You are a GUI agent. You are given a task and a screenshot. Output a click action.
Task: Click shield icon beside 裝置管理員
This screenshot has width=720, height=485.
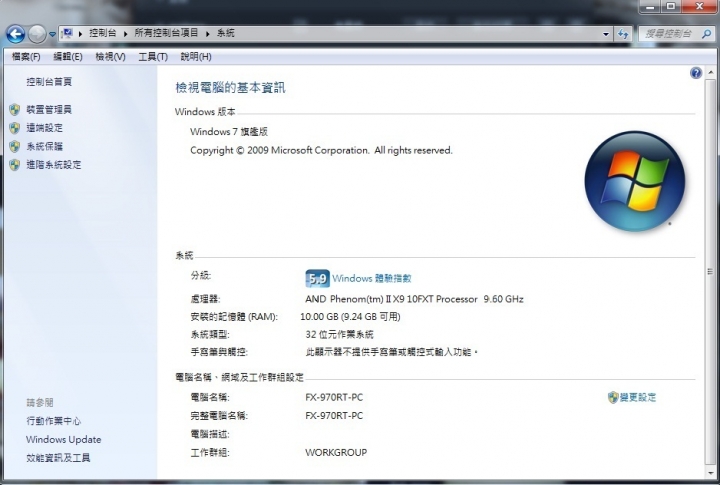point(15,109)
